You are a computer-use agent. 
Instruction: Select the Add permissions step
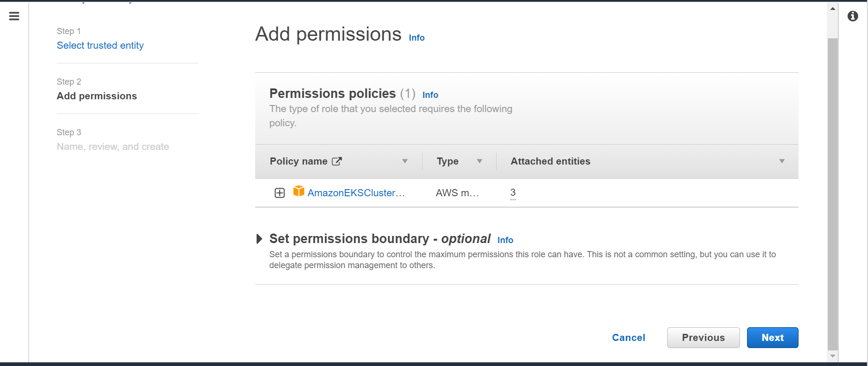click(x=97, y=96)
